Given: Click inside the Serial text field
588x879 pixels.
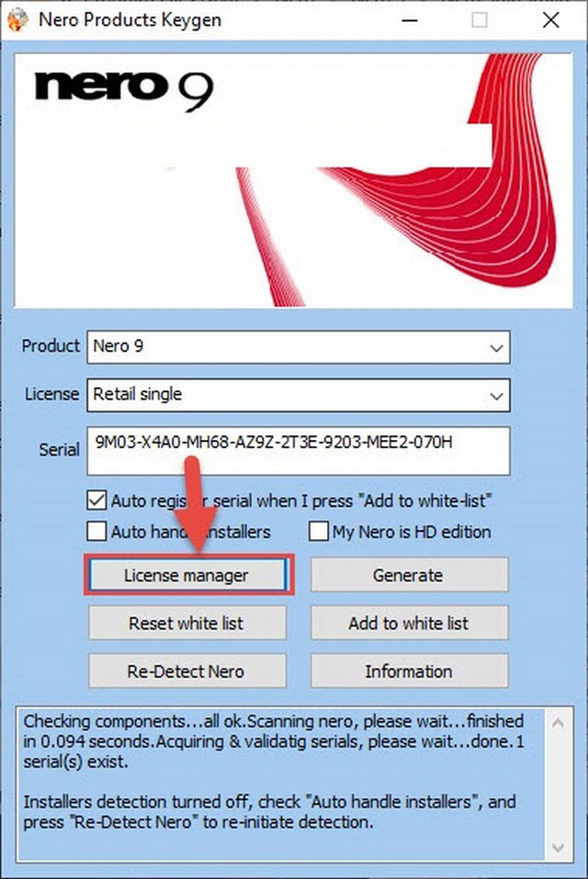Looking at the screenshot, I should point(299,451).
